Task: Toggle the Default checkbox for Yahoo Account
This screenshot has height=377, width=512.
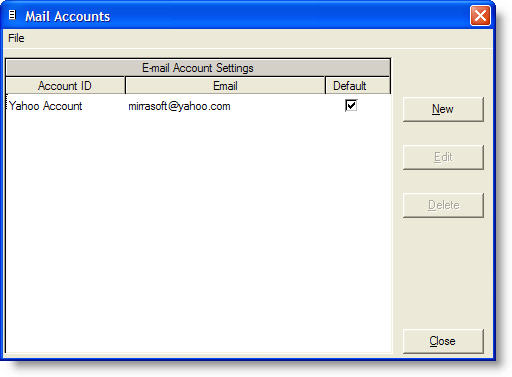Action: tap(351, 105)
